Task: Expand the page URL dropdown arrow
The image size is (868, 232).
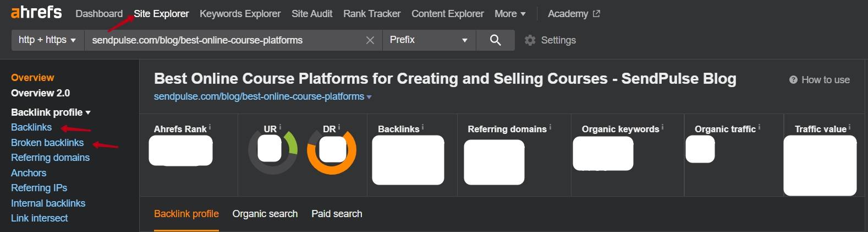Action: 369,97
